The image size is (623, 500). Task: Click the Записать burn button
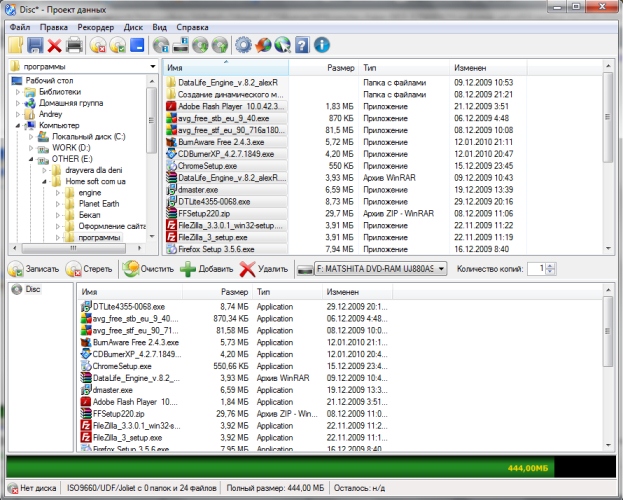click(x=35, y=270)
